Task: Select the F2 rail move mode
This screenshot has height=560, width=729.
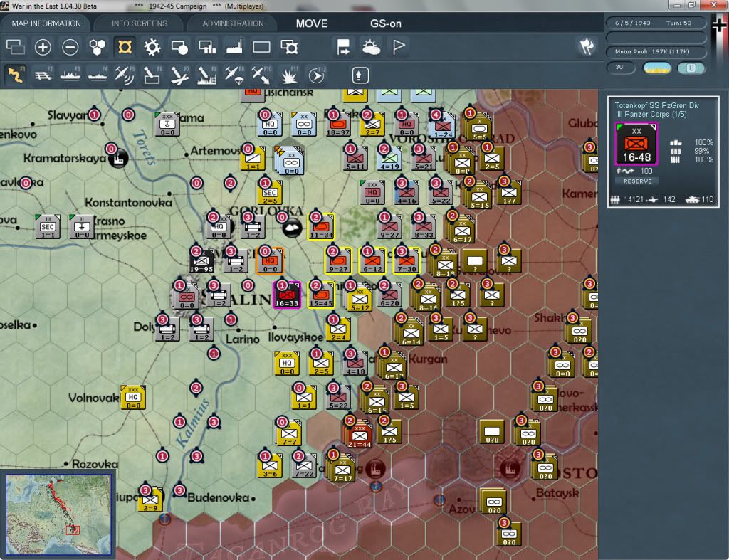Action: click(43, 75)
